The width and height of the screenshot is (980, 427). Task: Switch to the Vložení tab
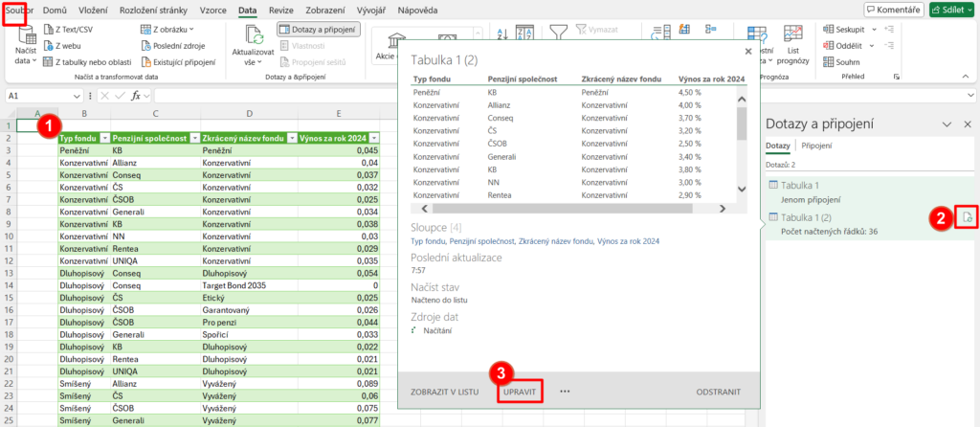(x=93, y=11)
